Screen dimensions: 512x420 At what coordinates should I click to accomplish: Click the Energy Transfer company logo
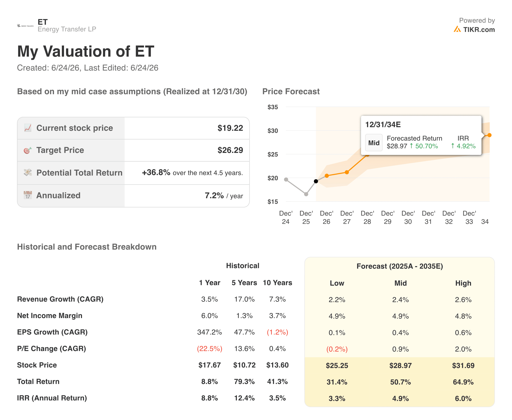pos(25,26)
